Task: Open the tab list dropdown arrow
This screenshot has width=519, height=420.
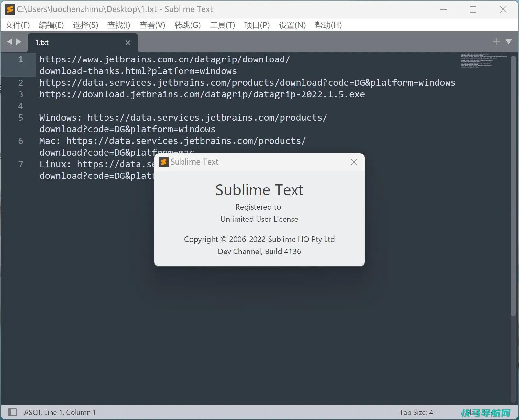Action: click(509, 42)
